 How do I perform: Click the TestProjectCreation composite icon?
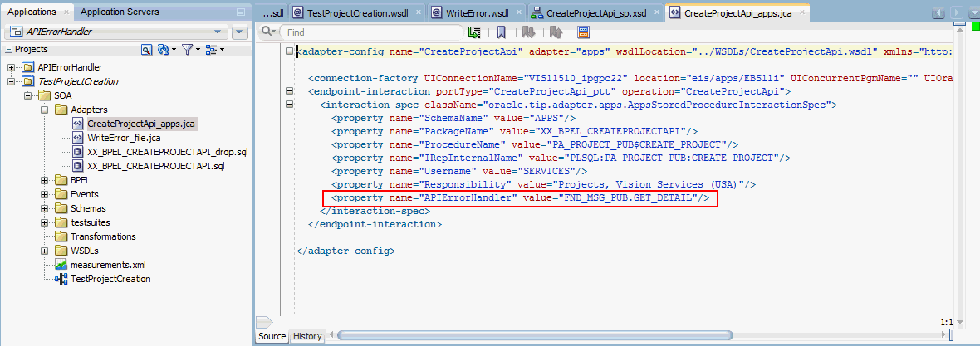tap(61, 279)
